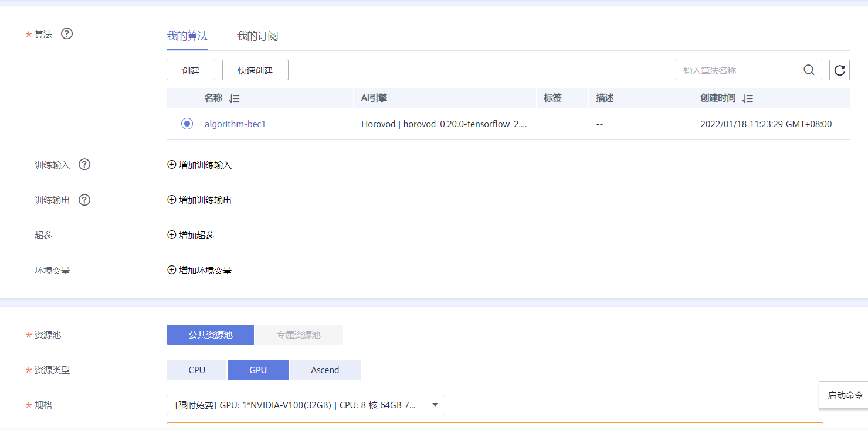Click plus icon for 增加训练输出
The image size is (868, 430).
172,200
